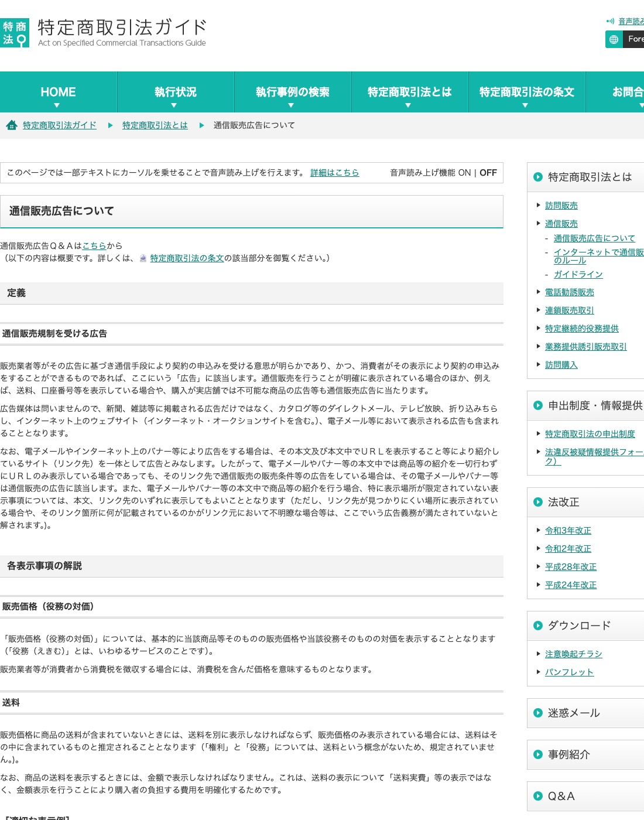Click the 特定商取引法とは breadcrumb link

click(155, 125)
